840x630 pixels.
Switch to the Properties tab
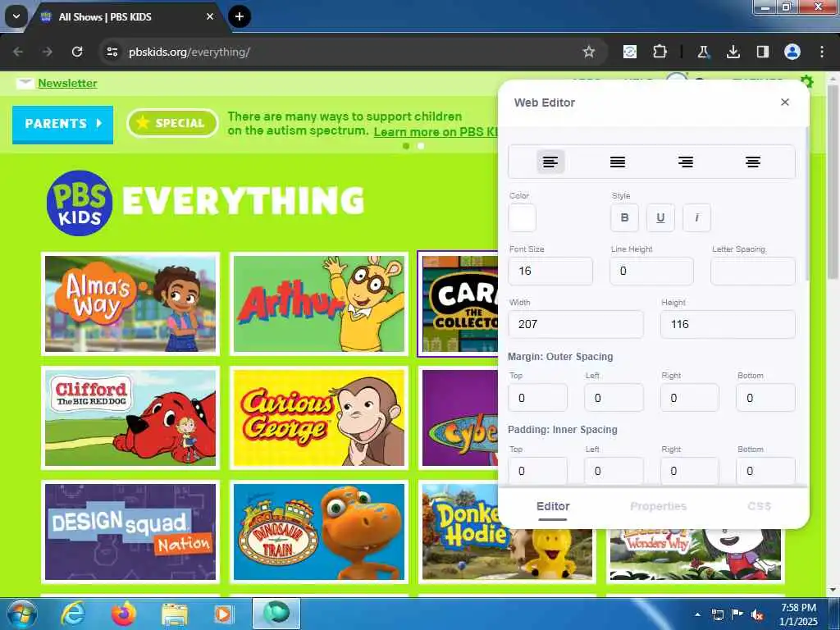[x=658, y=506]
